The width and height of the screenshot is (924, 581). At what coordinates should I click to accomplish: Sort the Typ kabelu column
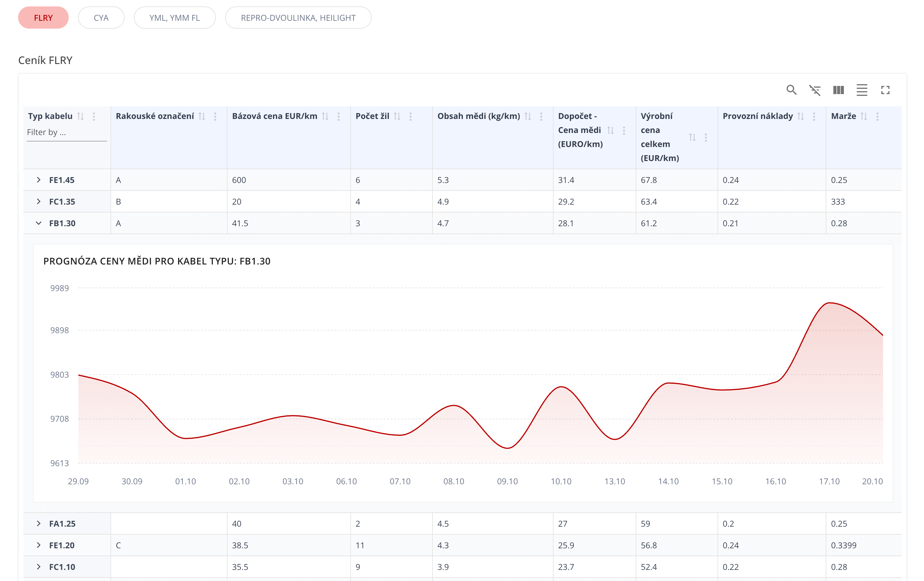click(81, 116)
